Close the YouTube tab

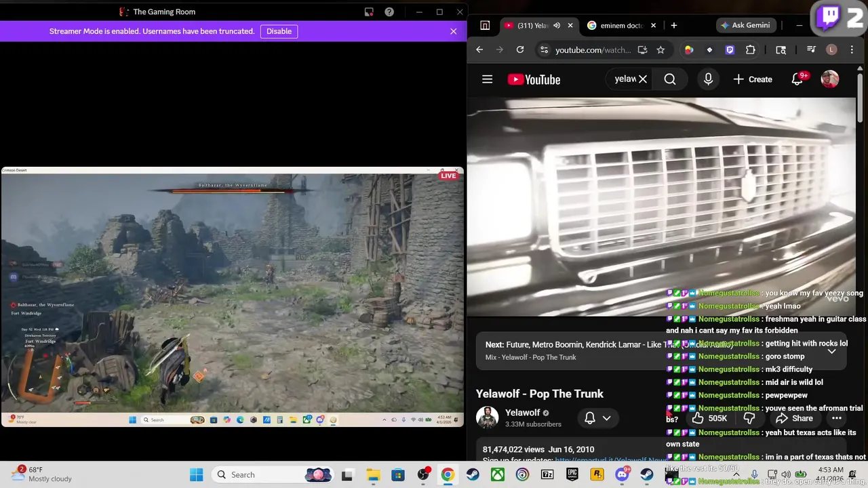(570, 25)
